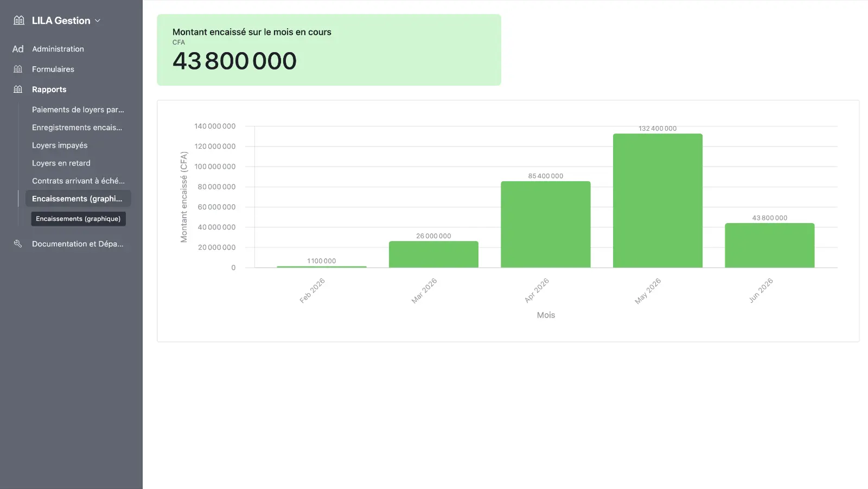Screen dimensions: 868x489
Task: Open the Administration section
Action: click(x=58, y=49)
